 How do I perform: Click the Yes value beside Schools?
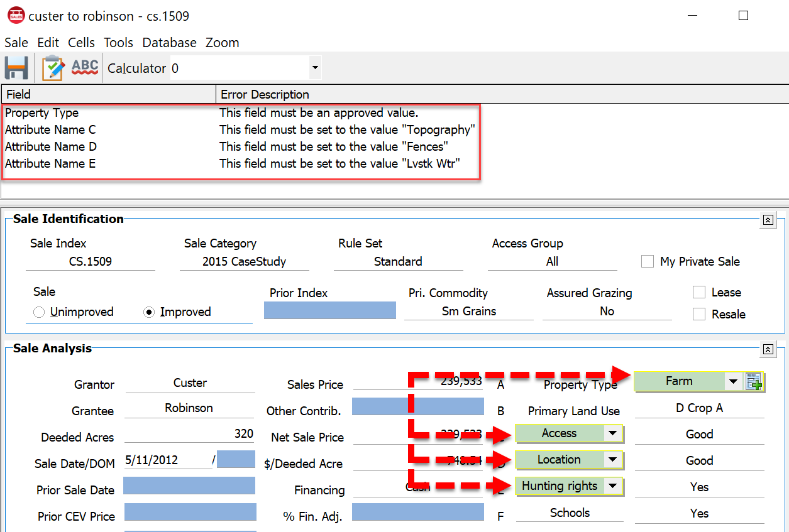point(700,514)
